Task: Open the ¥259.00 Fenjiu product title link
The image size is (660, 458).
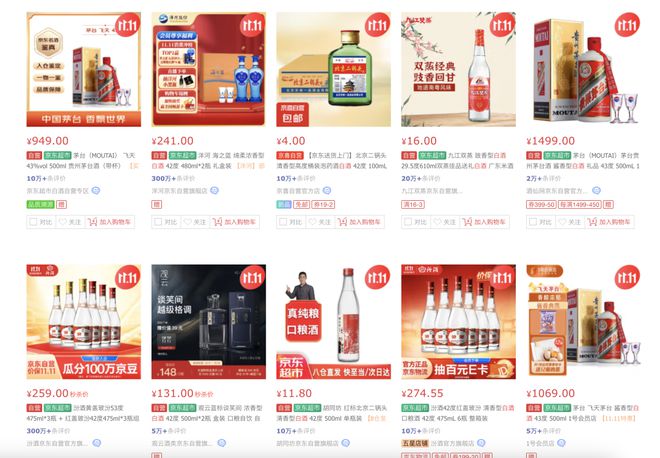Action: click(x=83, y=413)
